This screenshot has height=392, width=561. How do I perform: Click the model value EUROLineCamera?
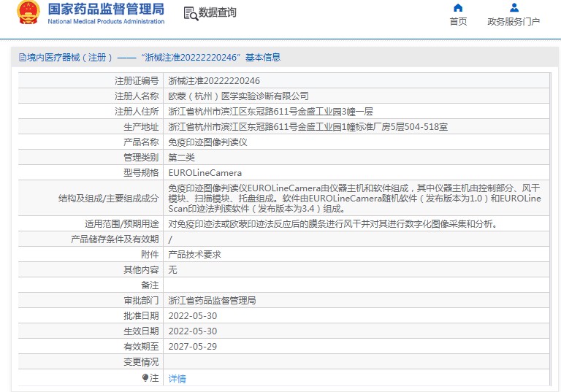pyautogui.click(x=205, y=173)
